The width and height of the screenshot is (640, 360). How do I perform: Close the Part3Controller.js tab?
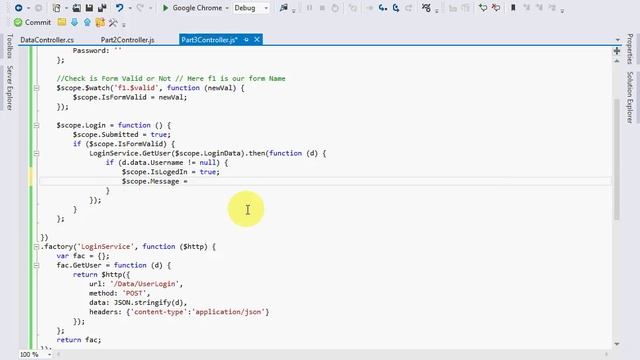coord(257,40)
